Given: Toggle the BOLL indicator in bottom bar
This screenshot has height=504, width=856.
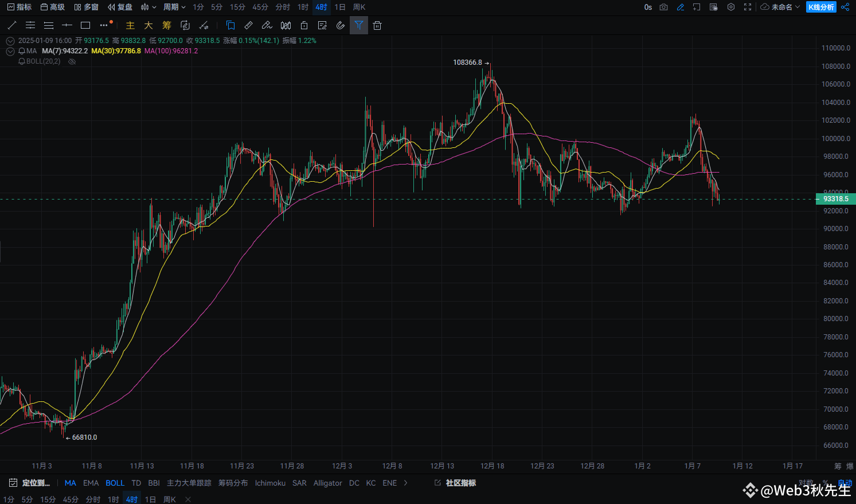Looking at the screenshot, I should pos(115,483).
